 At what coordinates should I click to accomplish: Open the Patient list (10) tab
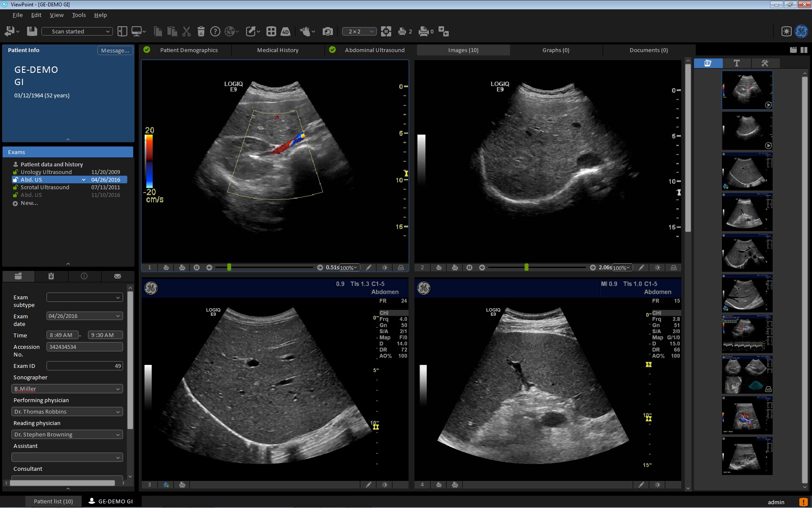point(53,501)
